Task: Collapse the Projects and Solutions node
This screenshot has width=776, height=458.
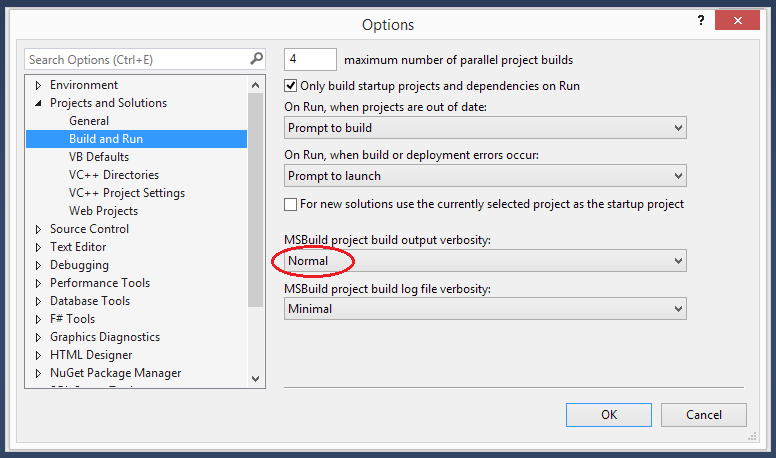Action: [x=38, y=103]
